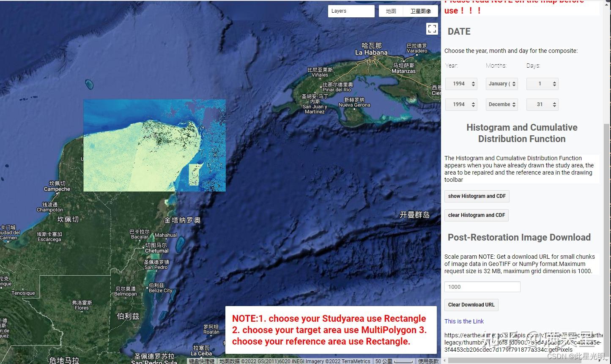The image size is (611, 364).
Task: Open the start month dropdown showing January
Action: [501, 84]
